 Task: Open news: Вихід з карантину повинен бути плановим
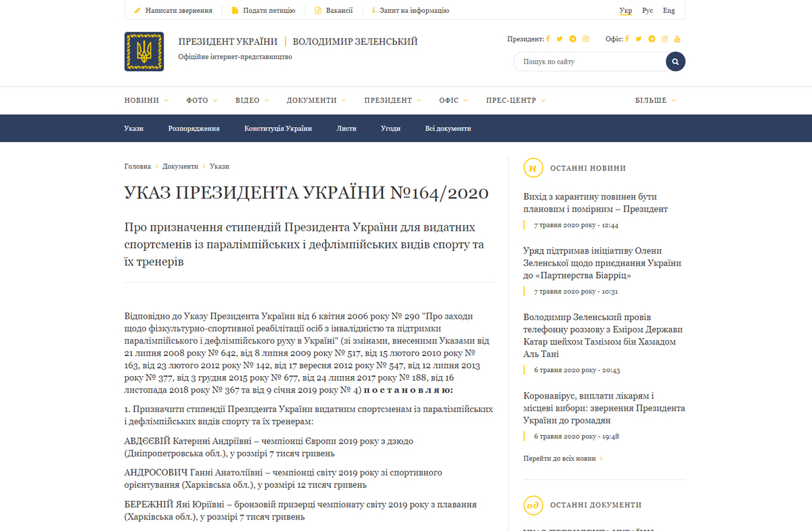pyautogui.click(x=595, y=203)
